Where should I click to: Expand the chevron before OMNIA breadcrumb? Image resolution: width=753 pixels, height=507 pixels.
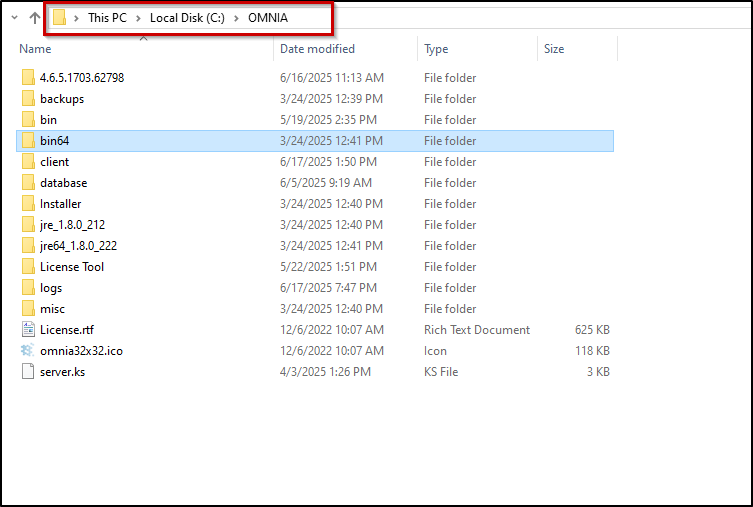[236, 18]
